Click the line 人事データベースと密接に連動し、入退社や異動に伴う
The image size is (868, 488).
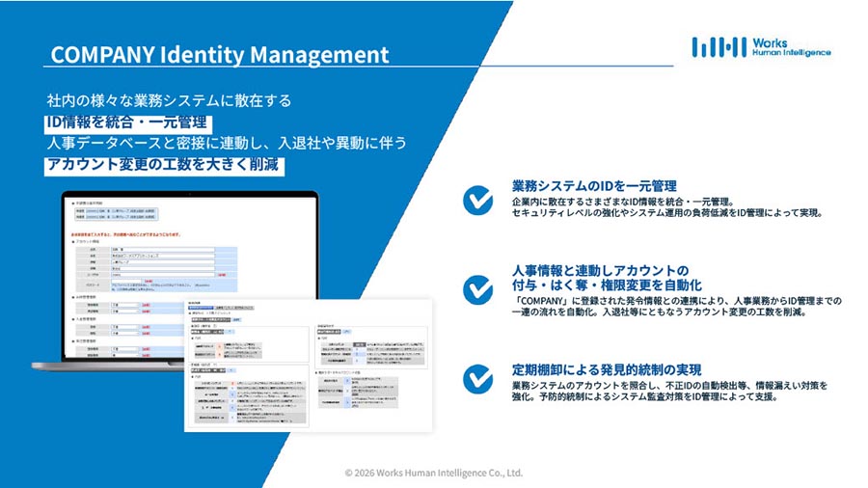[x=227, y=143]
